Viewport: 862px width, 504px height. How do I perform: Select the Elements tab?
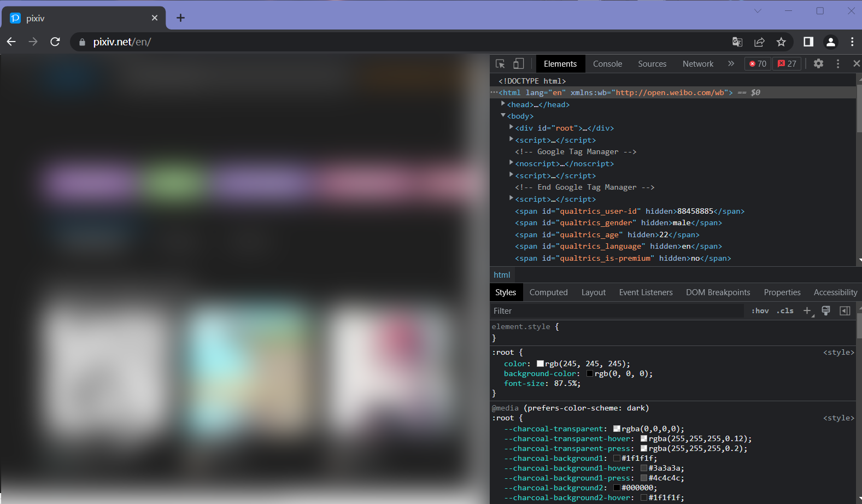pyautogui.click(x=560, y=63)
